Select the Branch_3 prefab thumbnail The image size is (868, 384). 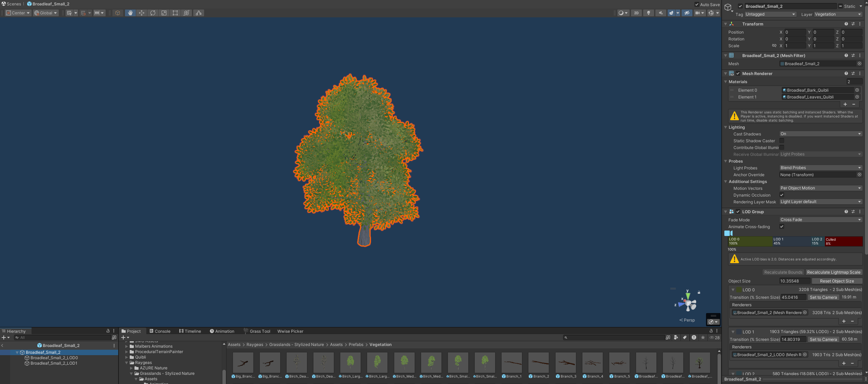pyautogui.click(x=566, y=363)
